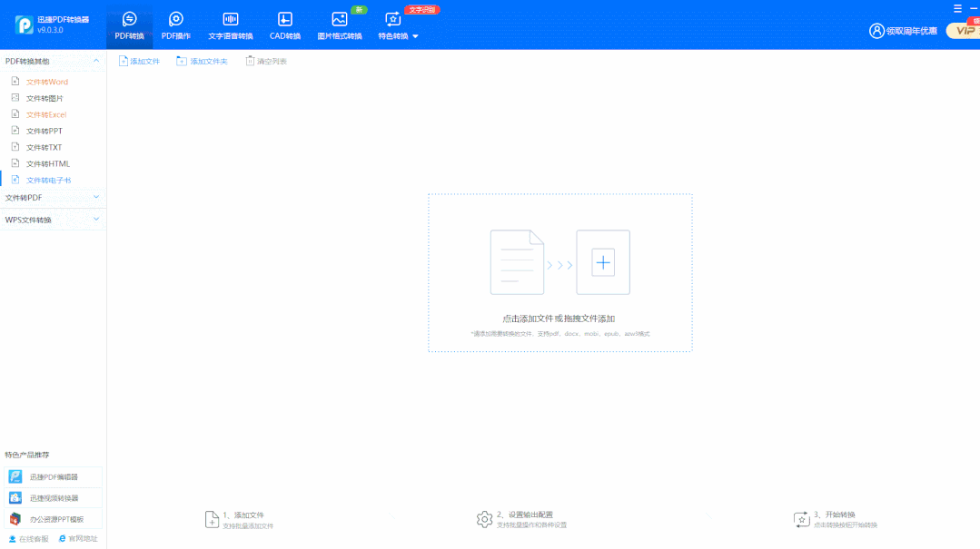Select 文件转PPT in sidebar

coord(45,132)
